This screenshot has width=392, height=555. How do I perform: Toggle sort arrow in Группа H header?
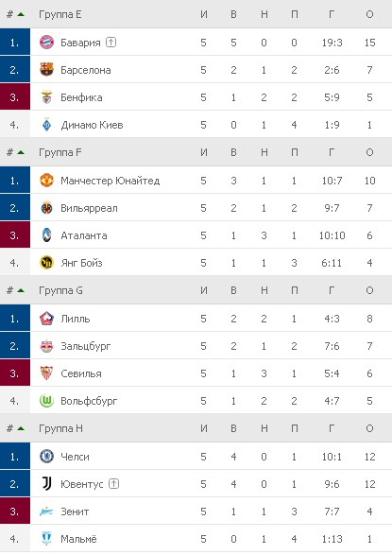click(x=21, y=428)
